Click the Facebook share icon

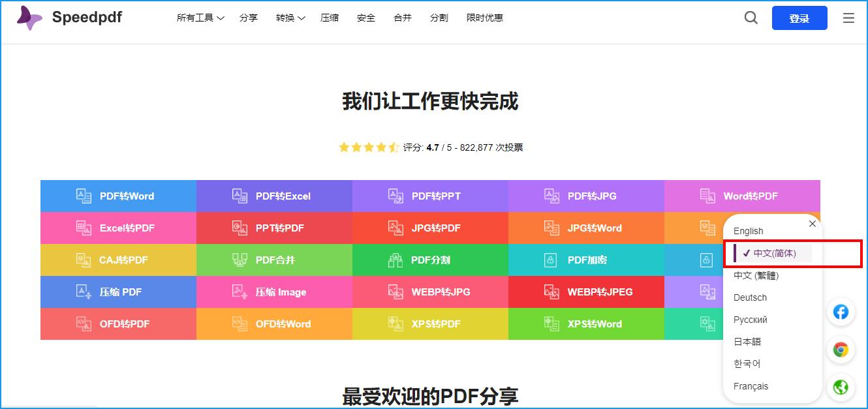pyautogui.click(x=841, y=312)
